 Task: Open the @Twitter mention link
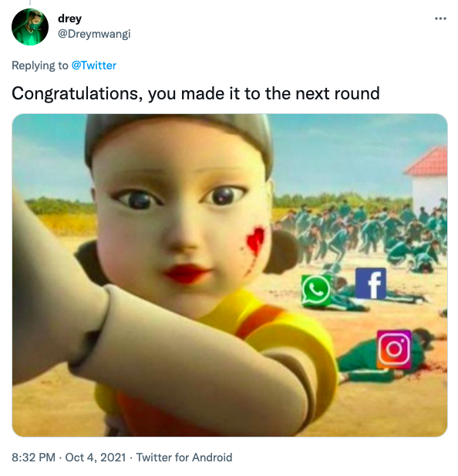tap(93, 65)
